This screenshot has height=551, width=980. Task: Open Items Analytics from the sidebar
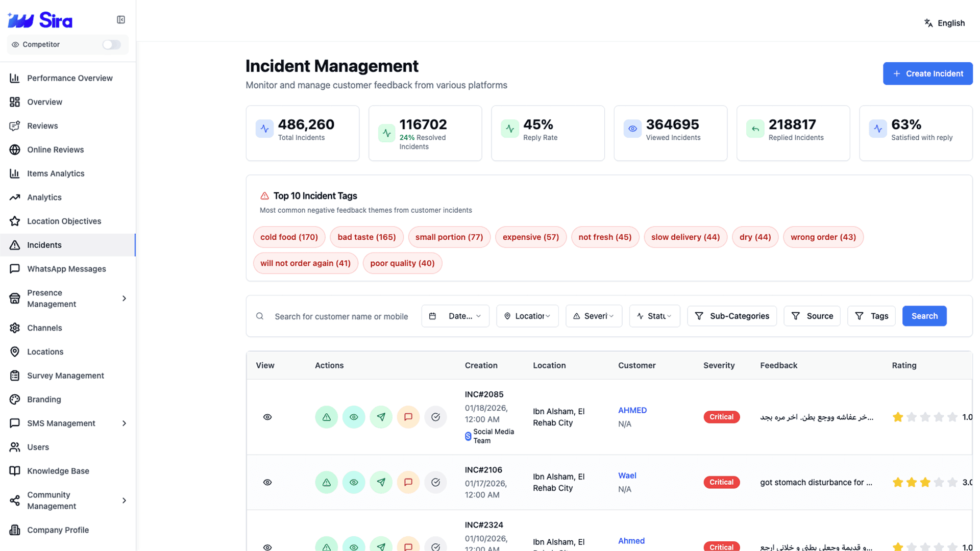tap(56, 173)
